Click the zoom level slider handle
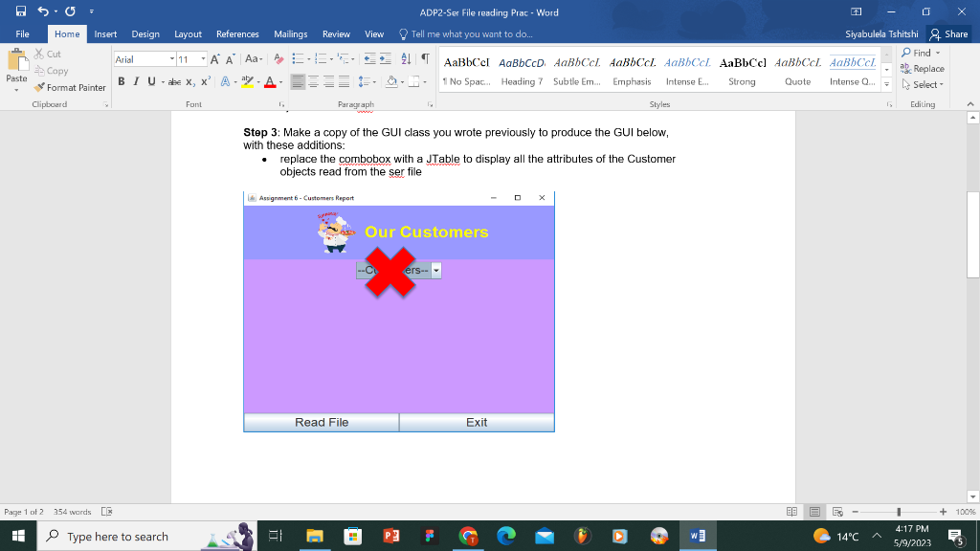 tap(899, 512)
